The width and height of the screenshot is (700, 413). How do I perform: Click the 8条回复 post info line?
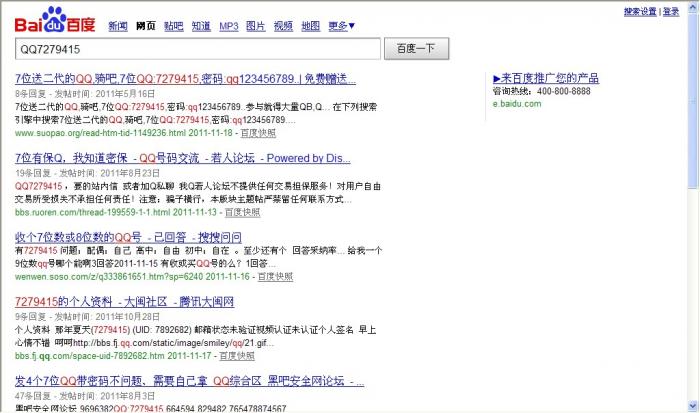pyautogui.click(x=85, y=94)
